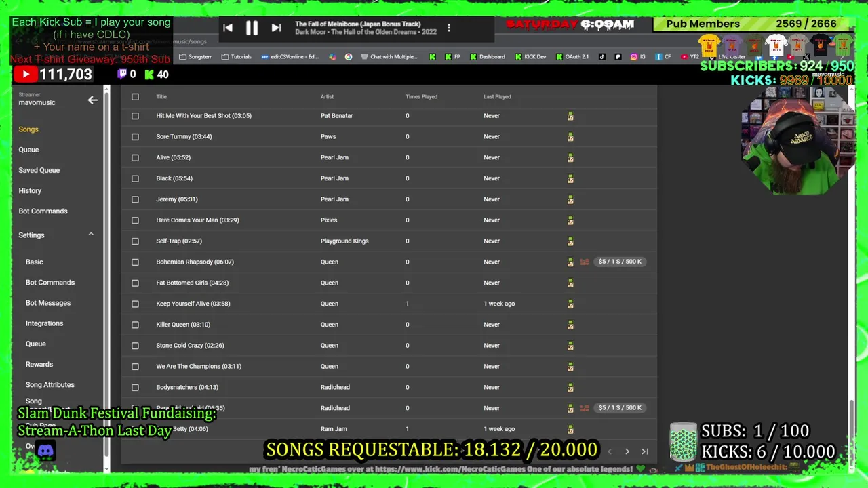Sort table by Artist column header
This screenshot has width=868, height=488.
point(327,97)
